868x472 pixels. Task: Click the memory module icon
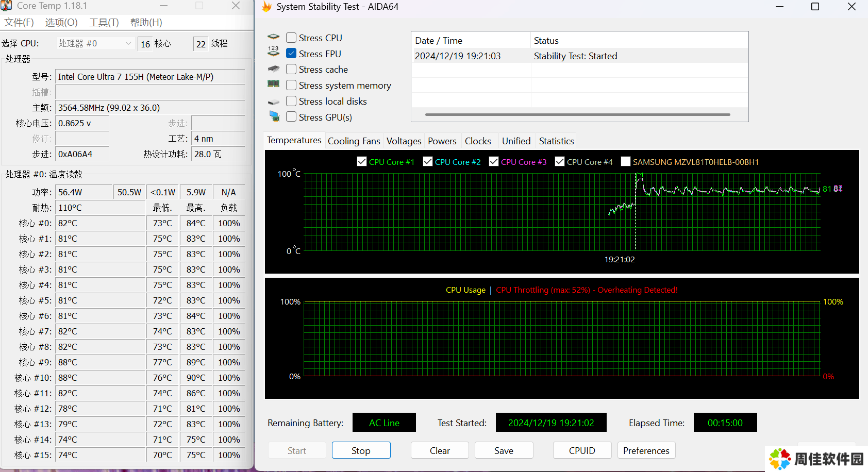pos(273,84)
